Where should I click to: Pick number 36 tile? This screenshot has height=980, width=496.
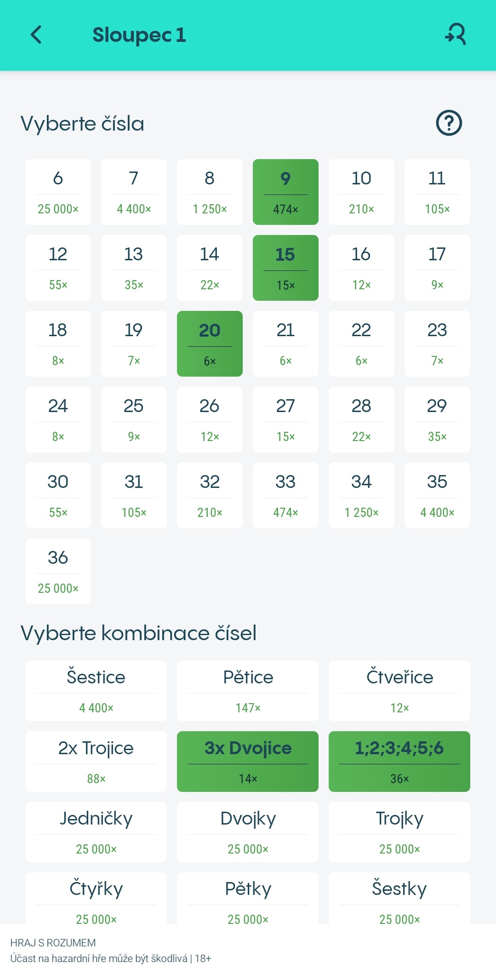(x=58, y=571)
